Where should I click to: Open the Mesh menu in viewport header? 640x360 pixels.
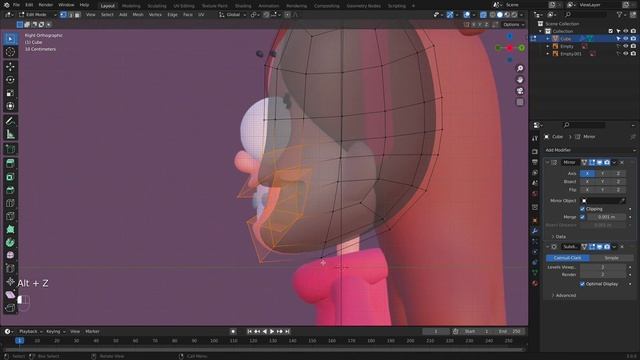coord(138,15)
